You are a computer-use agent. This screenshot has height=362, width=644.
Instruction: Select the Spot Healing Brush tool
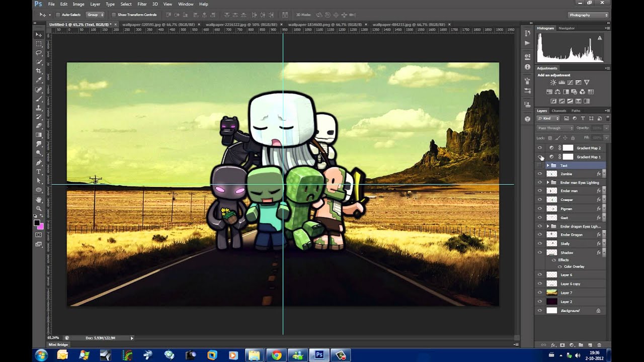click(x=39, y=89)
